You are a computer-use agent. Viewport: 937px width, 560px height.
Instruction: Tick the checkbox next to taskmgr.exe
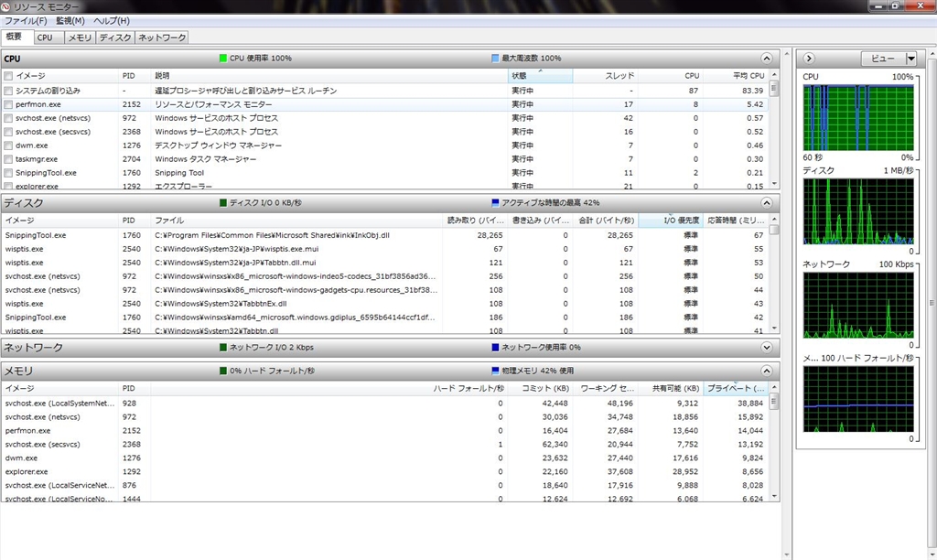click(x=8, y=159)
